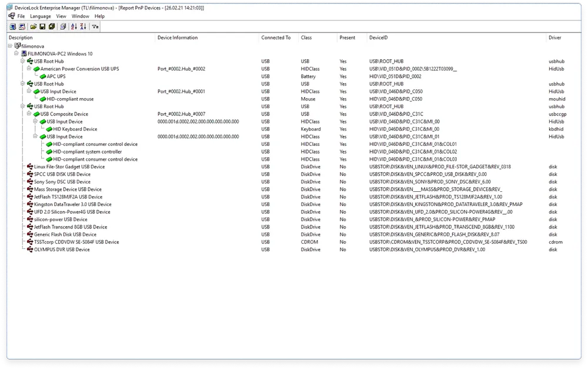Screen dimensions: 588x369
Task: Collapse USB Input Device with C31C&MI_01 ID
Action: tap(35, 137)
